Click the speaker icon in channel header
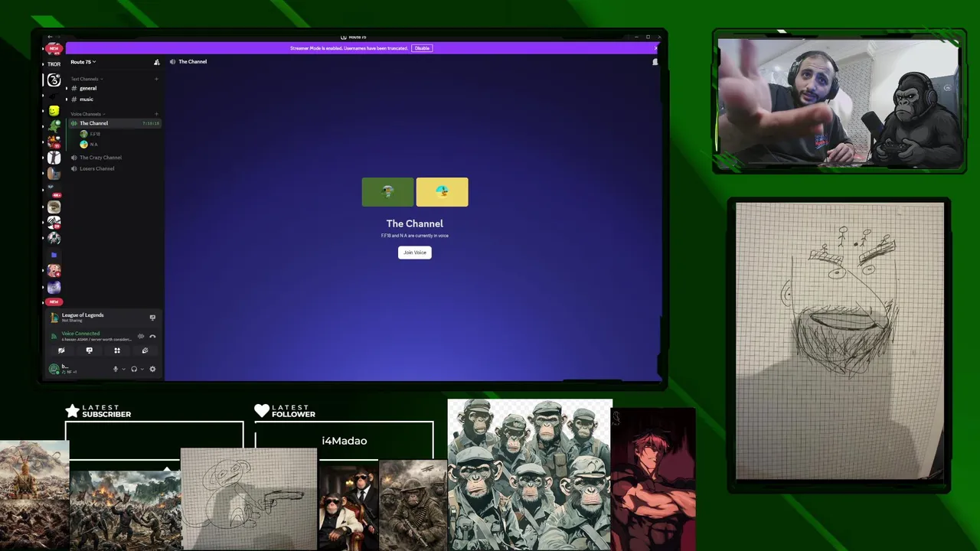Screen dimensions: 980x551 172,62
